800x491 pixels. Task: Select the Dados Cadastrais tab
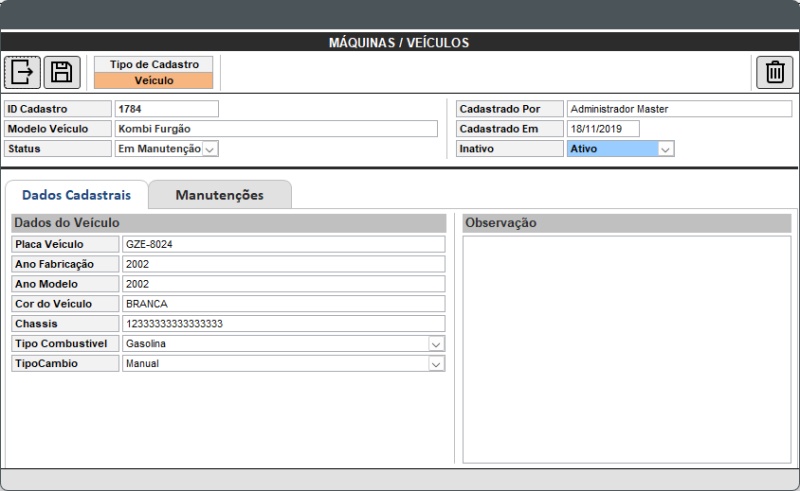[x=77, y=195]
